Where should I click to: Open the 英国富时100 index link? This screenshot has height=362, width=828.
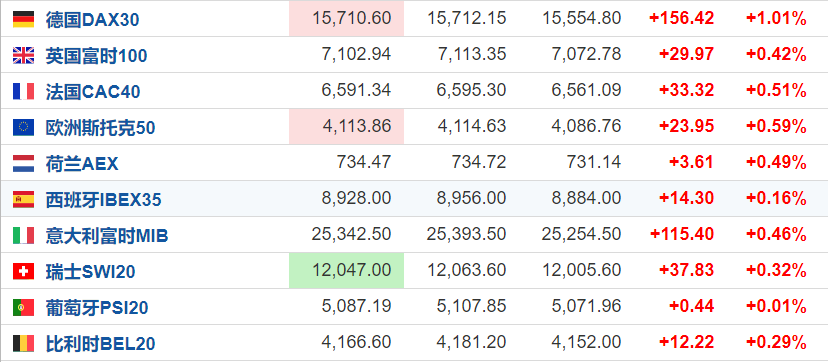pyautogui.click(x=96, y=56)
